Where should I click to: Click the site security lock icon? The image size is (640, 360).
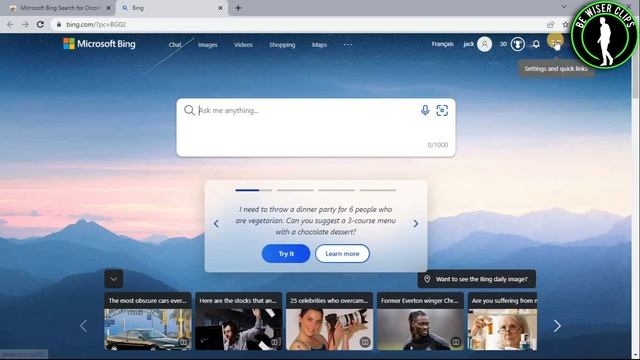[x=59, y=24]
